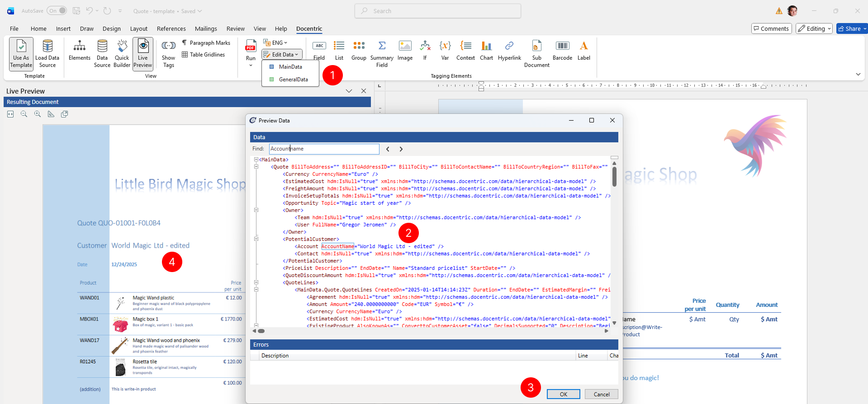Choose GeneralData from Edit Data menu
This screenshot has width=868, height=404.
[290, 80]
